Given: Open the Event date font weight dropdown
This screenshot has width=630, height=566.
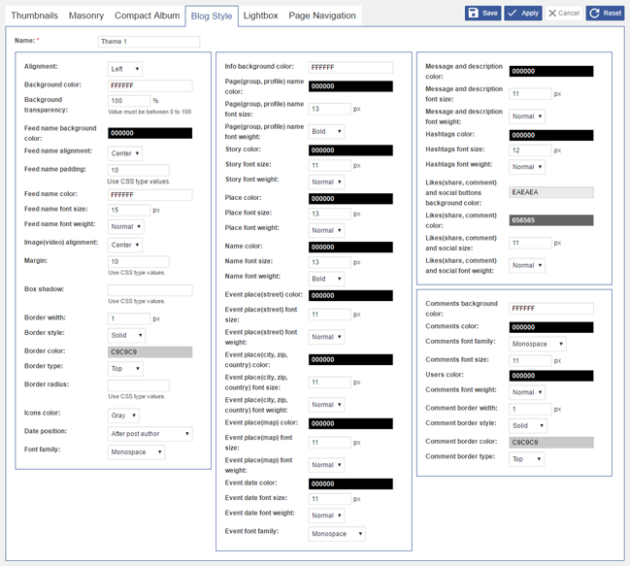Looking at the screenshot, I should tap(326, 515).
